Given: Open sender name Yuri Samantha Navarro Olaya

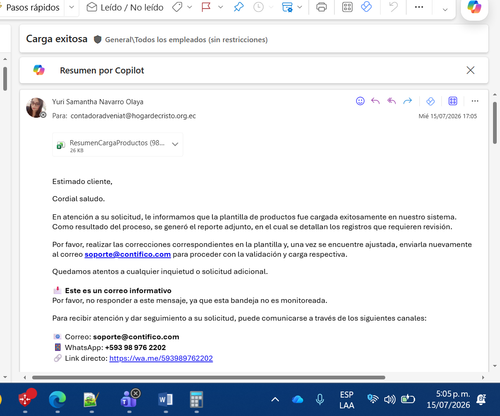Looking at the screenshot, I should pyautogui.click(x=98, y=102).
